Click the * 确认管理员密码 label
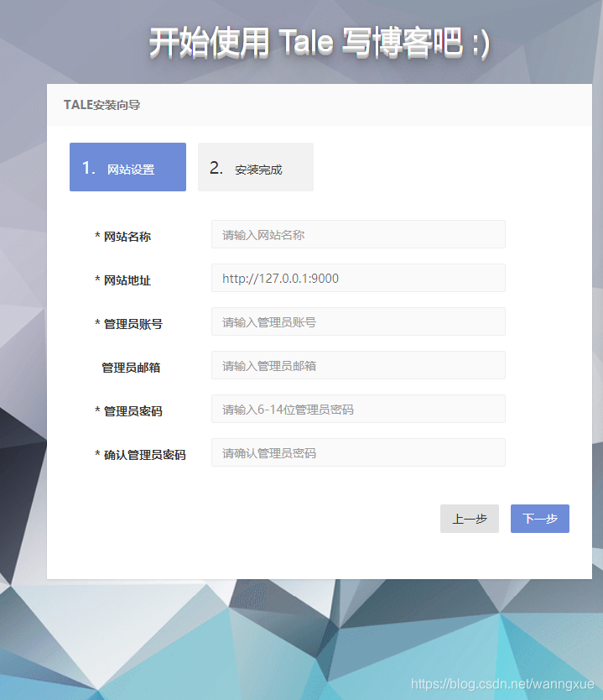 140,454
